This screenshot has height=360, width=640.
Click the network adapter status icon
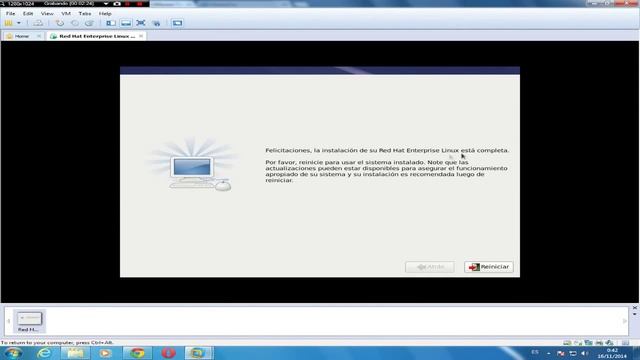click(588, 343)
